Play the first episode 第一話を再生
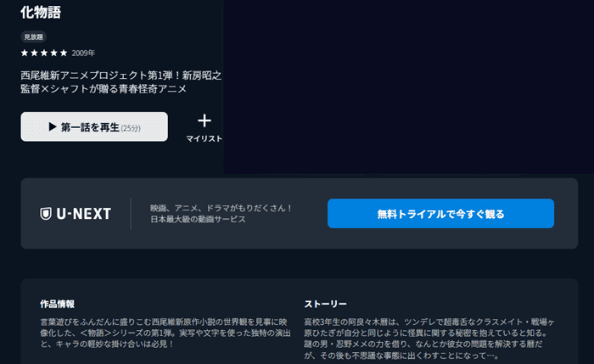Image resolution: width=594 pixels, height=364 pixels. pos(94,126)
